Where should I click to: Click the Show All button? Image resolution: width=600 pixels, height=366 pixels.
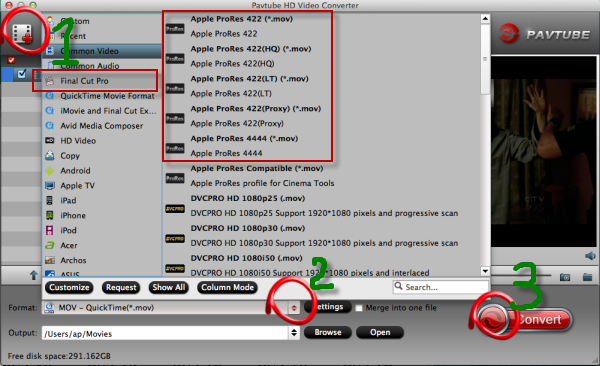[169, 287]
